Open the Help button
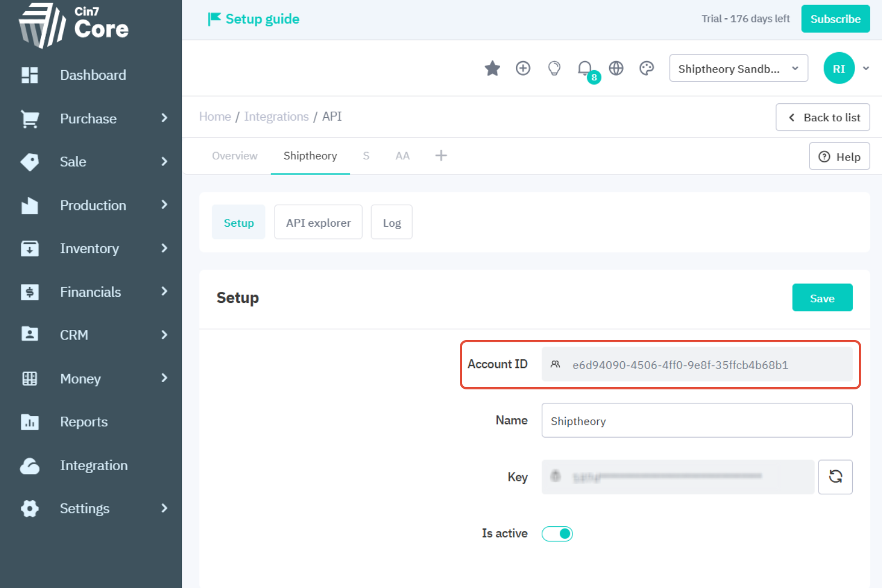The height and width of the screenshot is (588, 882). 839,157
